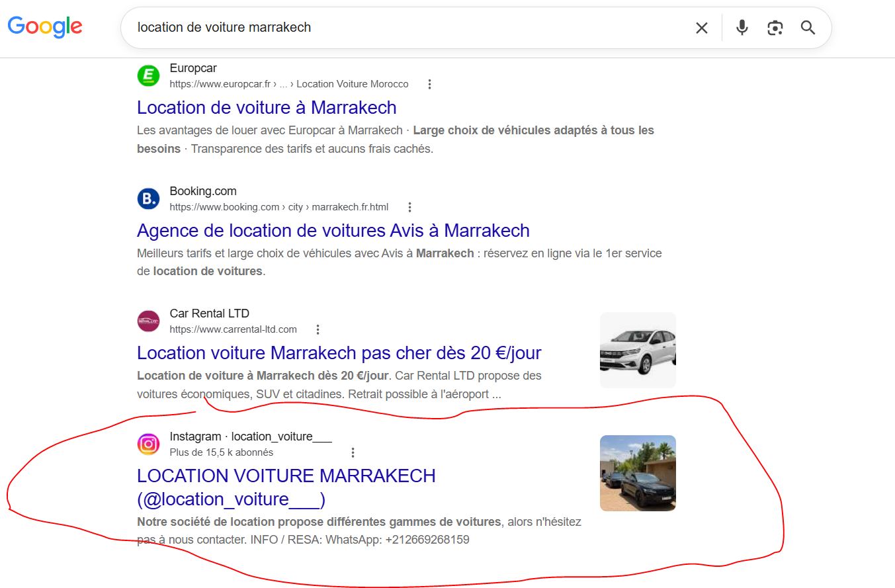Open the Avis à Marrakech agency result
This screenshot has width=895, height=588.
click(333, 231)
